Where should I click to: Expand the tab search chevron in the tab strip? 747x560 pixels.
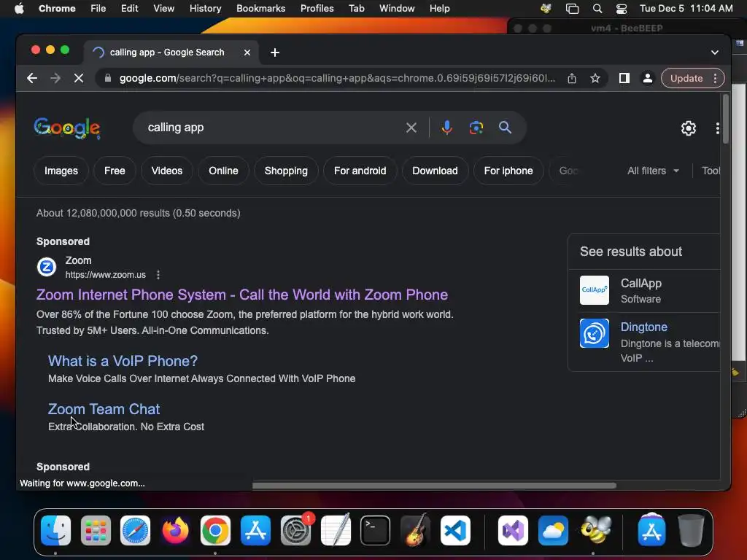[x=715, y=52]
